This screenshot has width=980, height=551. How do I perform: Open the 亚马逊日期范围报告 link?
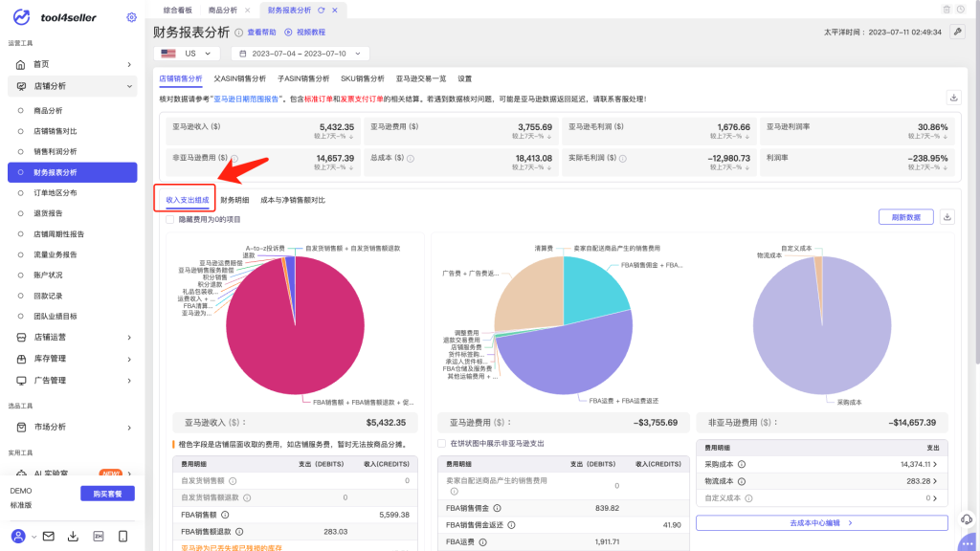click(246, 99)
